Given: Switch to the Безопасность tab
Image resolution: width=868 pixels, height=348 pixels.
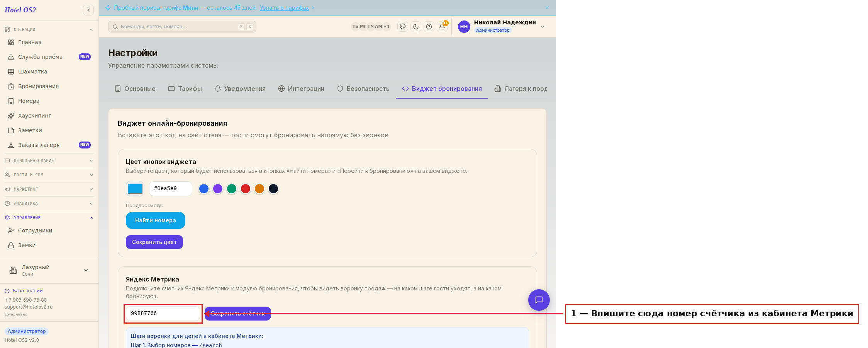Looking at the screenshot, I should pyautogui.click(x=363, y=89).
